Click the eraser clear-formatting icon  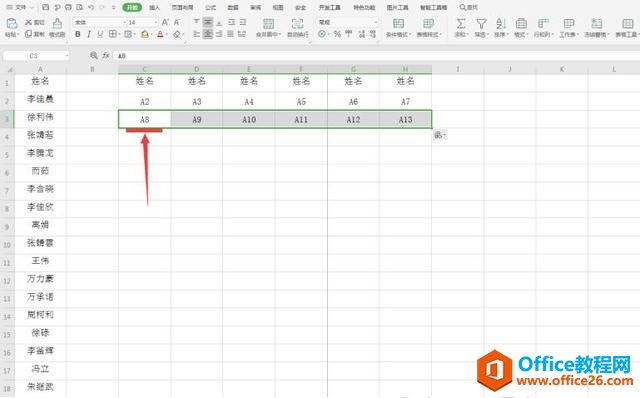[x=178, y=34]
